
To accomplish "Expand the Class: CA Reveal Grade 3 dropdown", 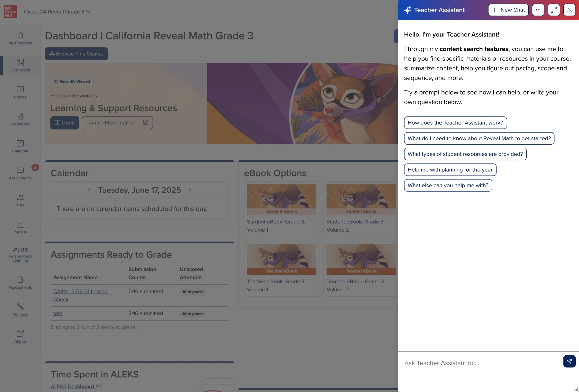I will coord(57,12).
